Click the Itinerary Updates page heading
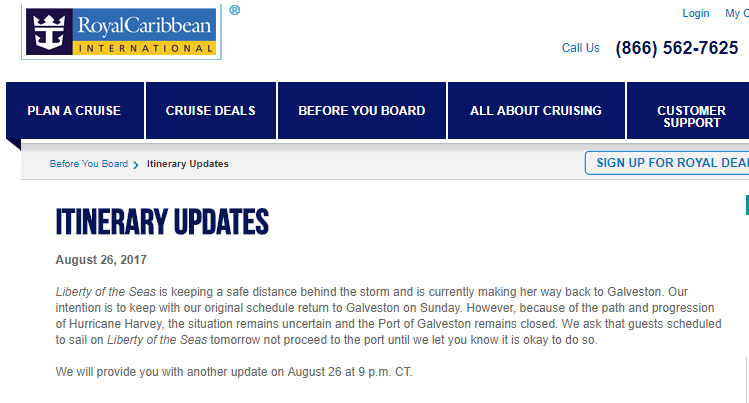749x403 pixels. [162, 222]
